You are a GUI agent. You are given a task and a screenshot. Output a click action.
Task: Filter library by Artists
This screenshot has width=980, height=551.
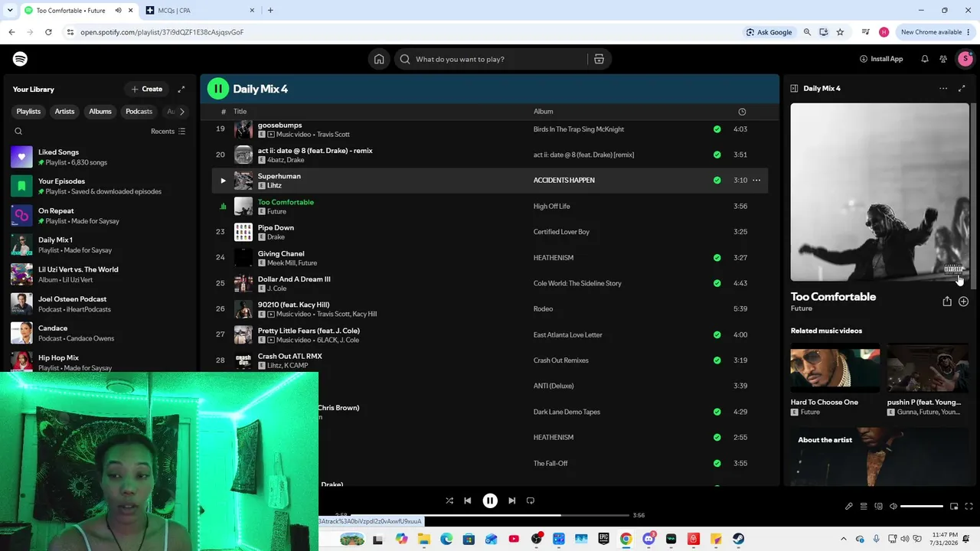tap(64, 112)
